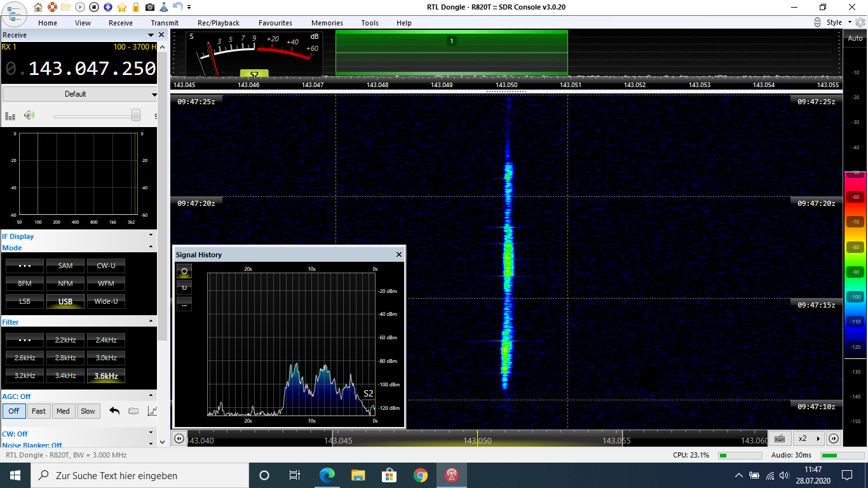
Task: Set AGC to Med
Action: pyautogui.click(x=63, y=411)
